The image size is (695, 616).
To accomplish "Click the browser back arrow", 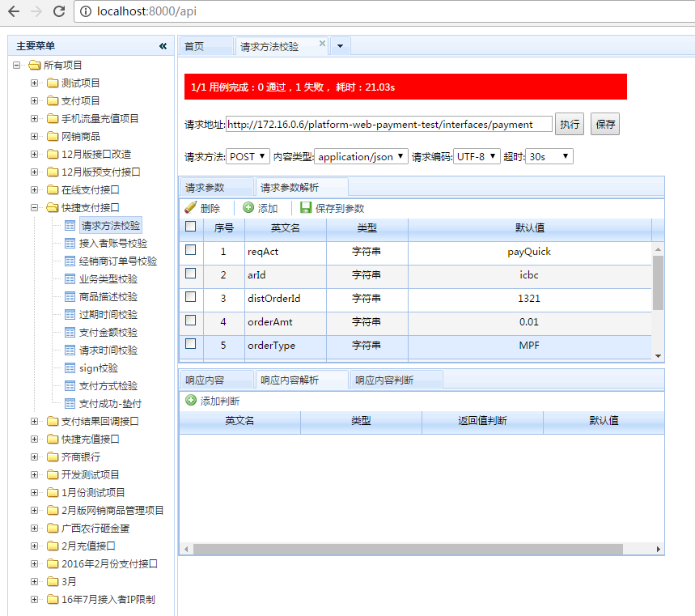I will (15, 11).
